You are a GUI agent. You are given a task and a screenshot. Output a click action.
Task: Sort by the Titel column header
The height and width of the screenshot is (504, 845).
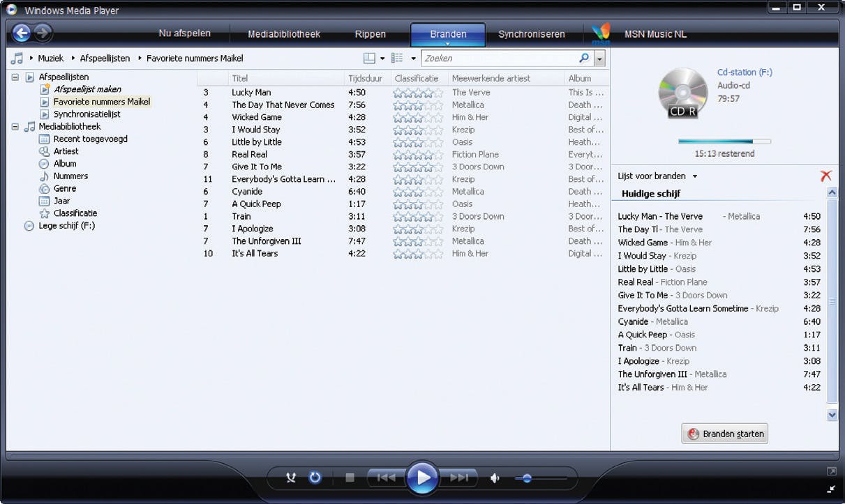[x=286, y=78]
